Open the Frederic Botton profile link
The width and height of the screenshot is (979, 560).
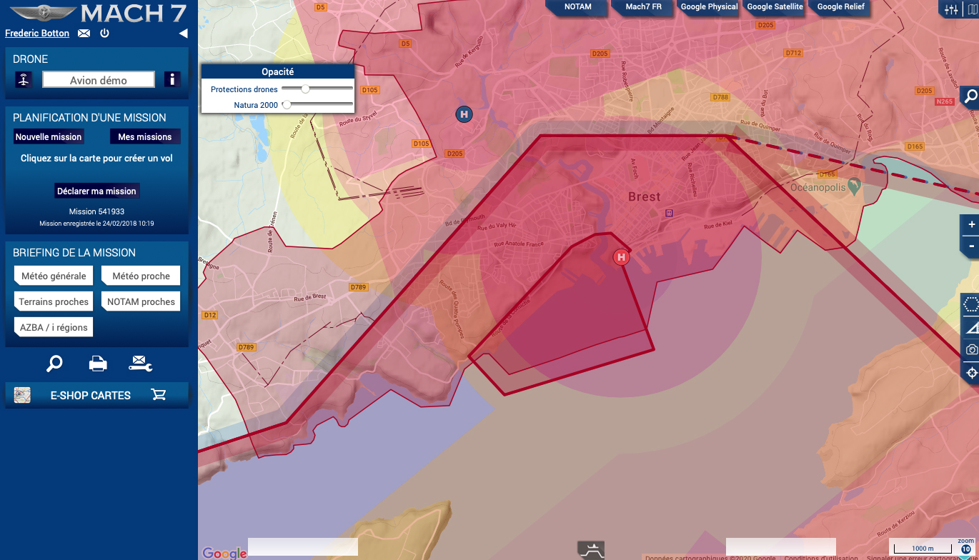37,34
